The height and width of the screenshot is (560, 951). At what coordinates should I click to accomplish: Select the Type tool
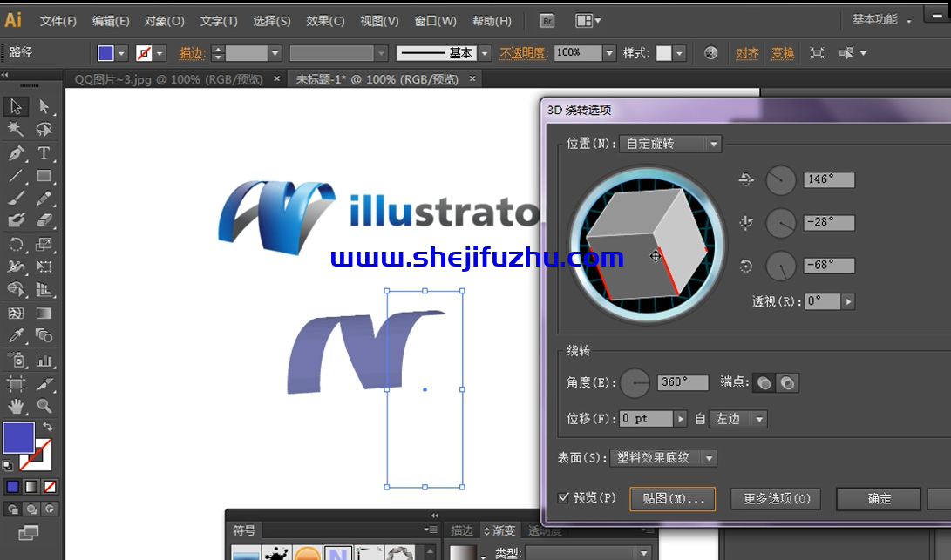click(44, 152)
